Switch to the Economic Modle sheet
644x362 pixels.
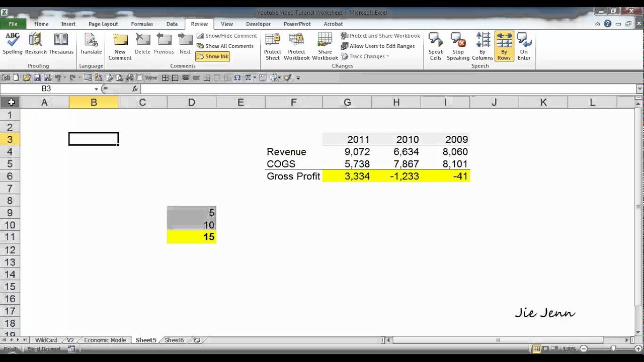click(105, 340)
